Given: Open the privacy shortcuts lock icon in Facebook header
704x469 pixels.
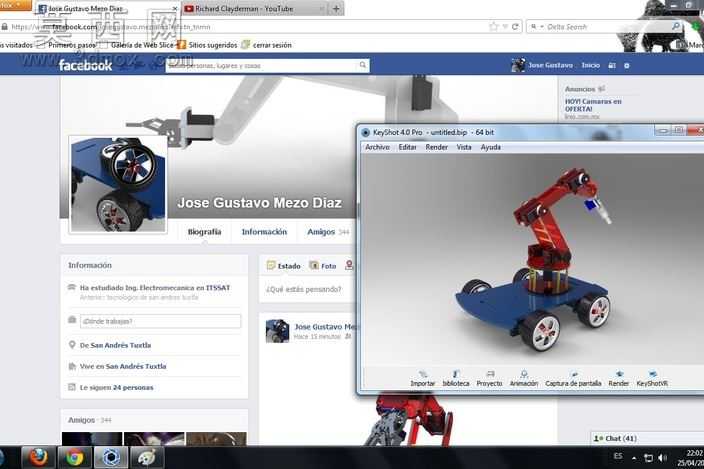Looking at the screenshot, I should point(612,66).
